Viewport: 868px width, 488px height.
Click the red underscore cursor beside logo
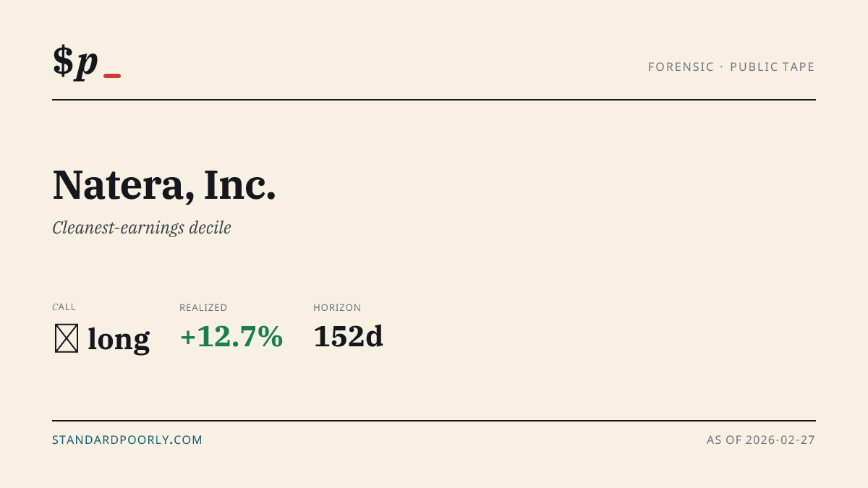112,76
